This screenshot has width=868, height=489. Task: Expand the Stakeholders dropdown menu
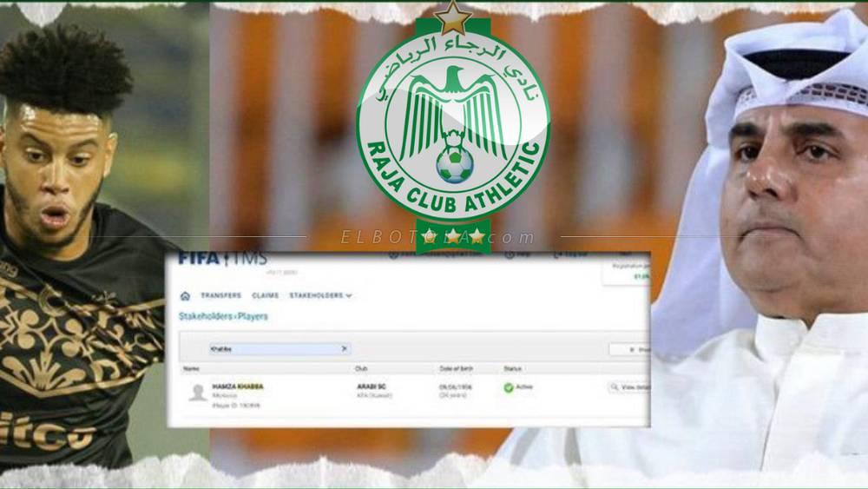coord(320,295)
